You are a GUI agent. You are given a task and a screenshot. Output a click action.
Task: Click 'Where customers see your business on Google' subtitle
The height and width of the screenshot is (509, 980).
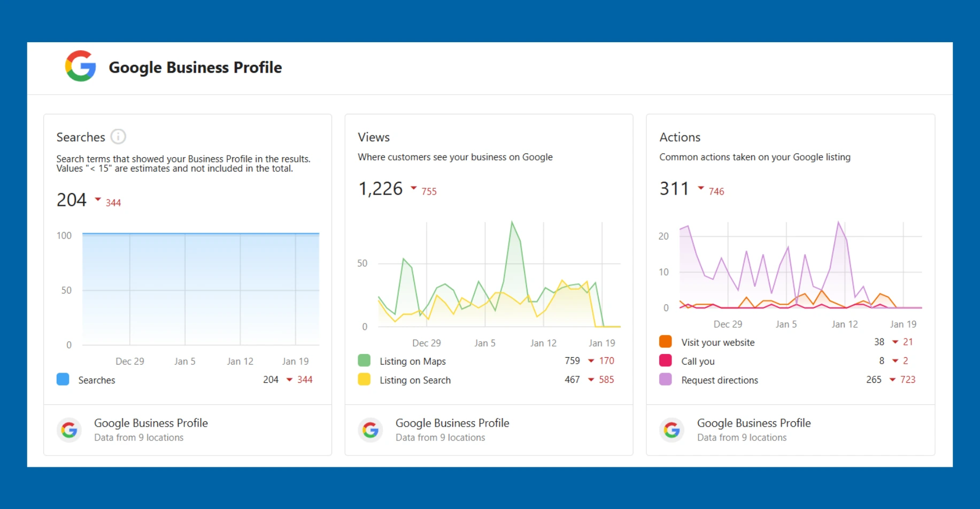(x=456, y=157)
